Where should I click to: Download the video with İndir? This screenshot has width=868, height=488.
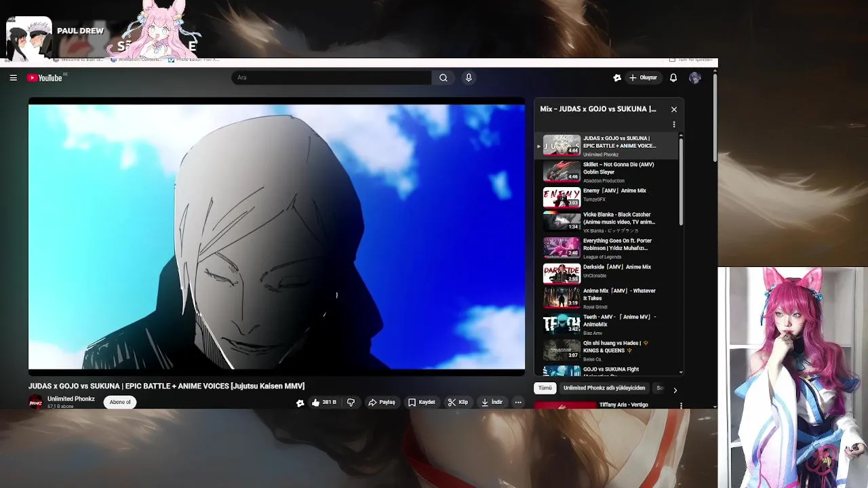click(492, 403)
